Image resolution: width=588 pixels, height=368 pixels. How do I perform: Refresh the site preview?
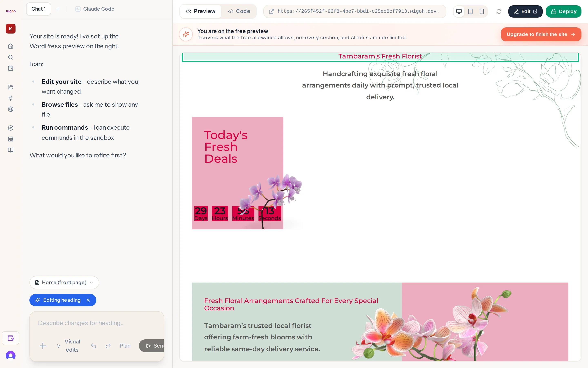pyautogui.click(x=499, y=11)
